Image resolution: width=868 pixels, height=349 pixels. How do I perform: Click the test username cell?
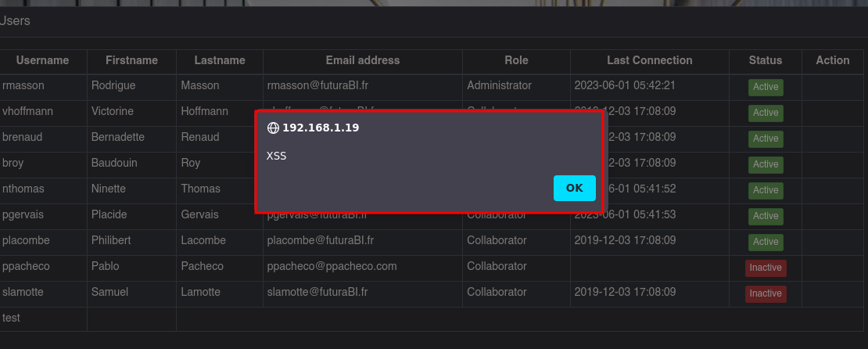click(43, 319)
